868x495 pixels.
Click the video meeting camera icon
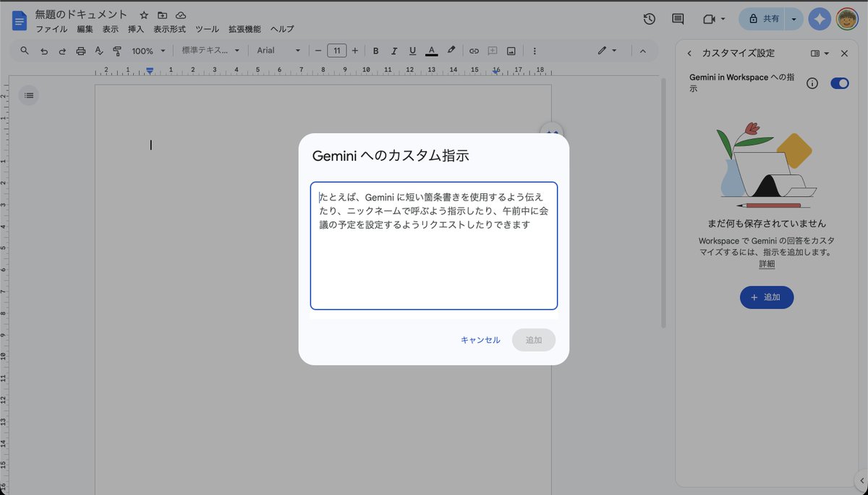pyautogui.click(x=709, y=20)
